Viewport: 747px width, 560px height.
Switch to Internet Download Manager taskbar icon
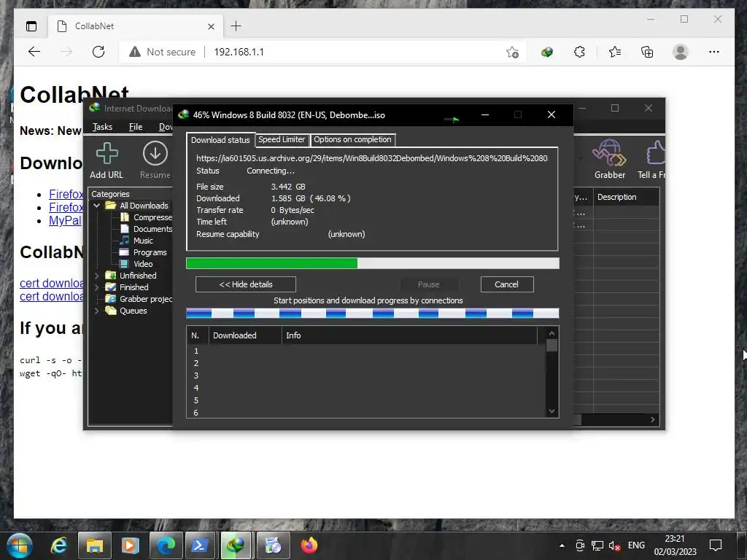coord(236,545)
